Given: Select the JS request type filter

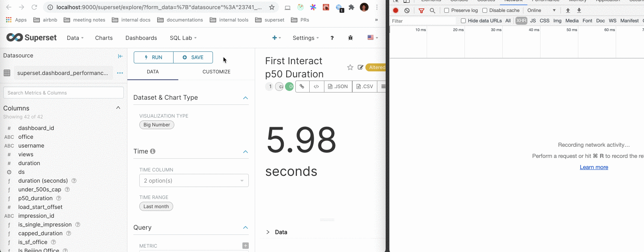Looking at the screenshot, I should [x=533, y=21].
